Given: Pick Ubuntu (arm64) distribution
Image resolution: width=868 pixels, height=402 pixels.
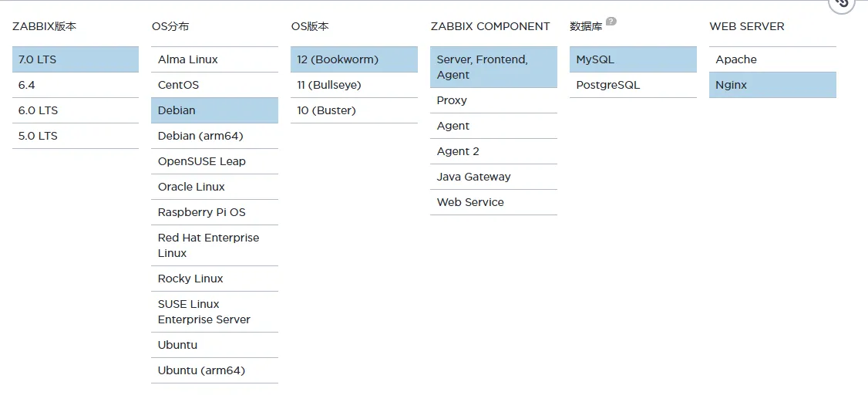Looking at the screenshot, I should tap(214, 370).
